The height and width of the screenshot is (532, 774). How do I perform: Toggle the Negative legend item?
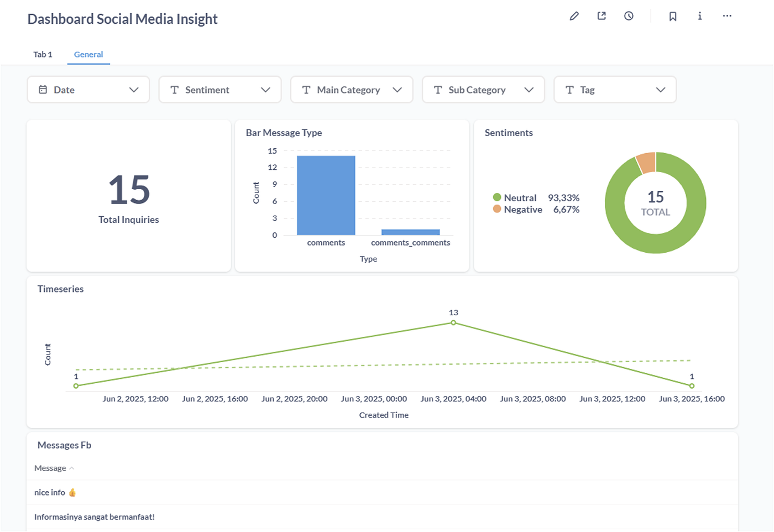[x=517, y=209]
